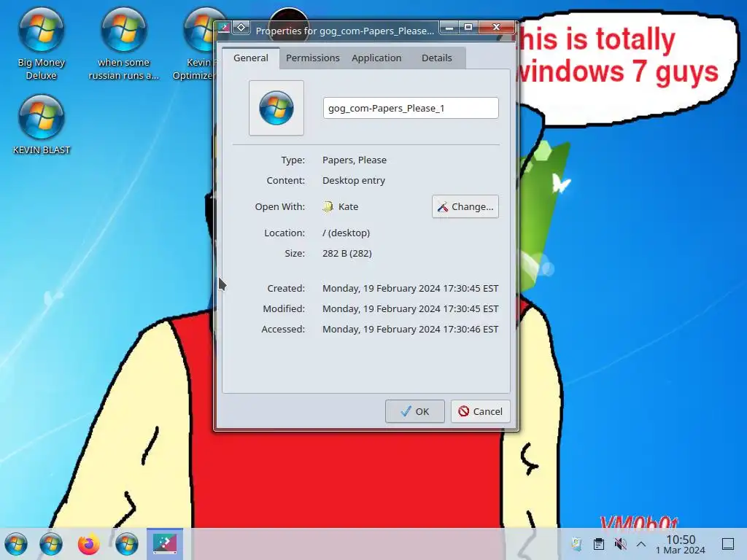This screenshot has height=560, width=747.
Task: Close the Properties dialog with X
Action: tap(496, 28)
